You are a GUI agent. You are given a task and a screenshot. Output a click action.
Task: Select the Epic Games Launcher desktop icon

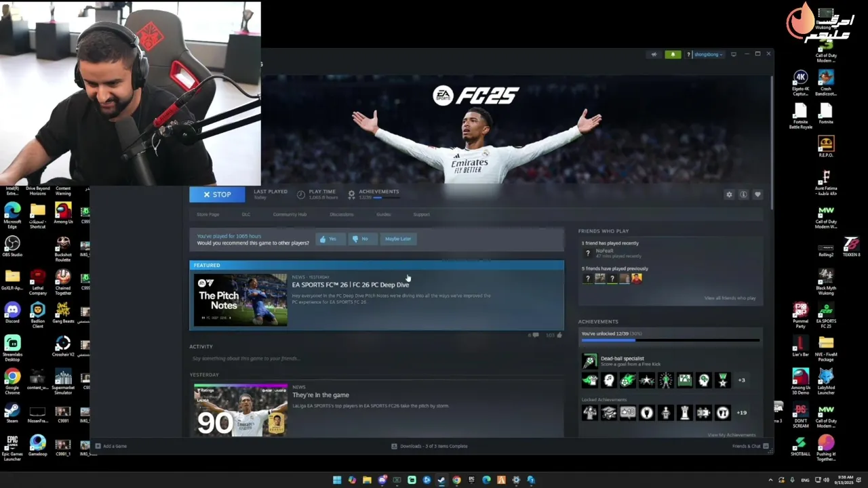[12, 449]
